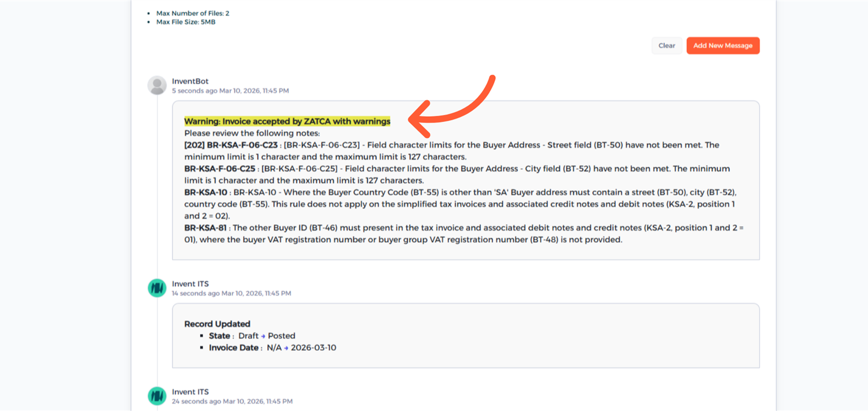
Task: Click the Record Updated heading
Action: (x=217, y=324)
